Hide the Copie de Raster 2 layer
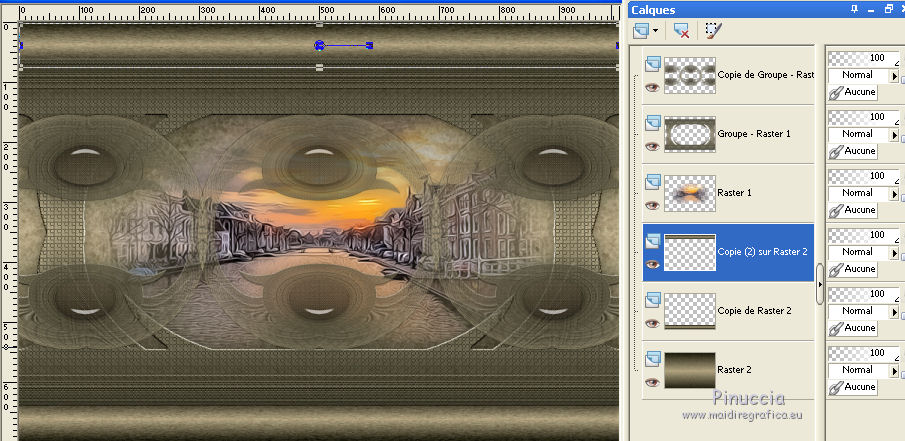 point(652,323)
